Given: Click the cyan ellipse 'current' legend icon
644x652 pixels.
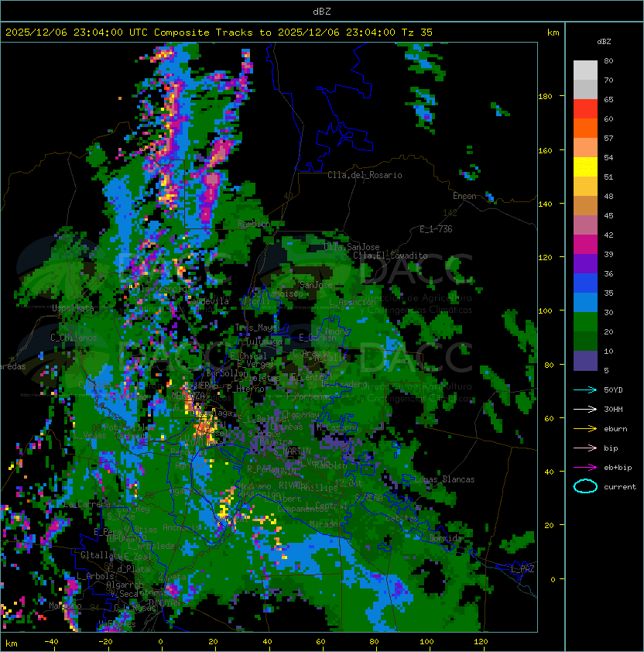Looking at the screenshot, I should point(585,486).
